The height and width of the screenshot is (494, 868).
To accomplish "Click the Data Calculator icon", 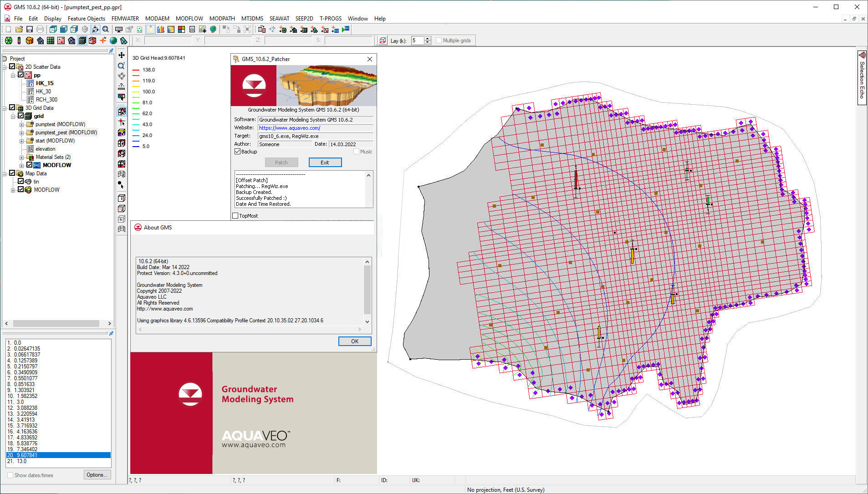I will [192, 29].
